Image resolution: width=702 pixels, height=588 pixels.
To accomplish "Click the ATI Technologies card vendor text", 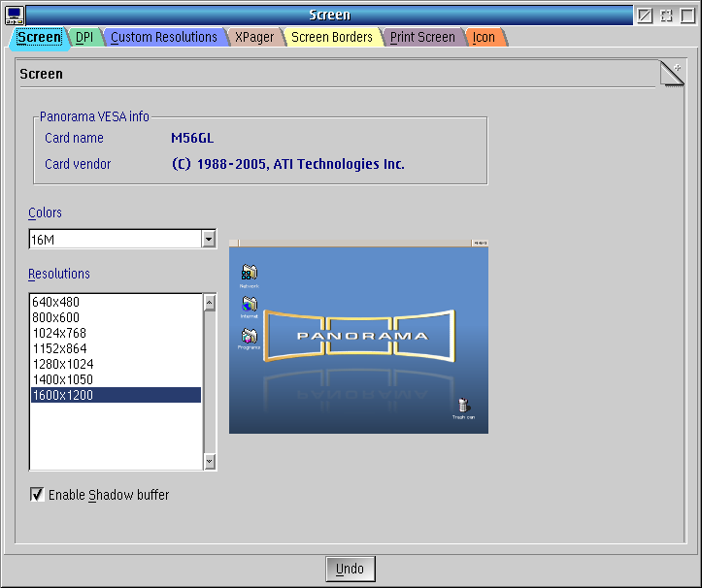I will (x=288, y=164).
